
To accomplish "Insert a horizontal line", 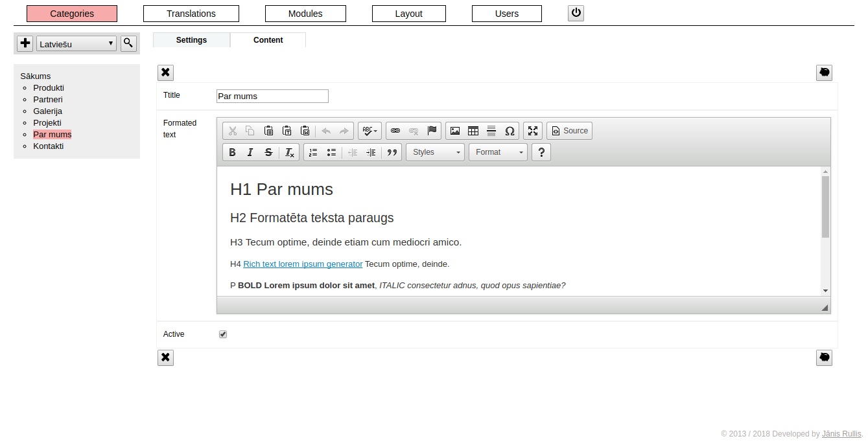I will (491, 131).
